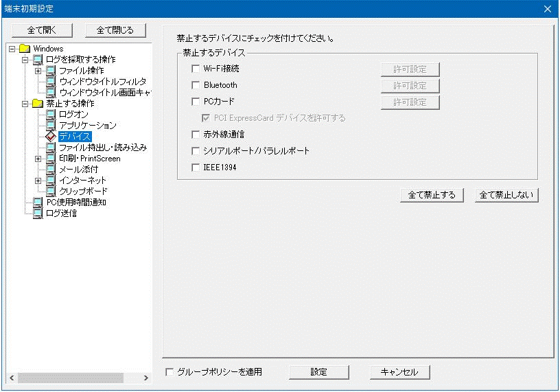Click the tree scrollbar right arrow

click(x=146, y=378)
